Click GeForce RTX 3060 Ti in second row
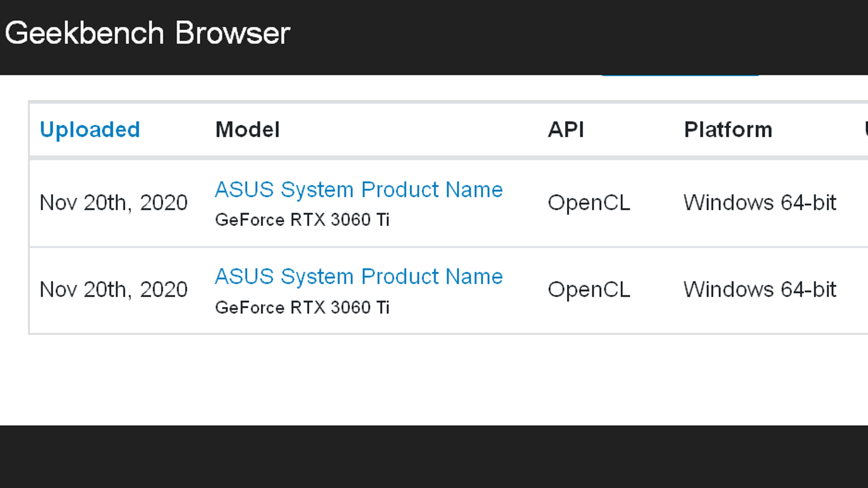 [x=302, y=307]
